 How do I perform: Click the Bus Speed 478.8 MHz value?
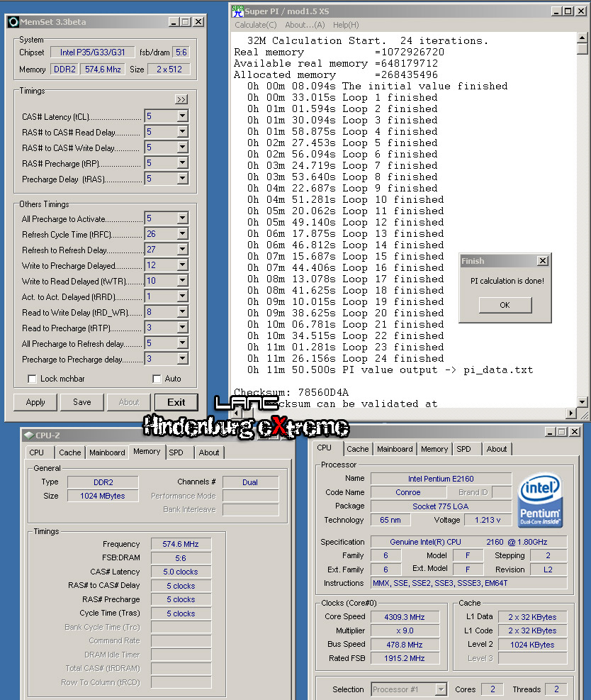405,645
